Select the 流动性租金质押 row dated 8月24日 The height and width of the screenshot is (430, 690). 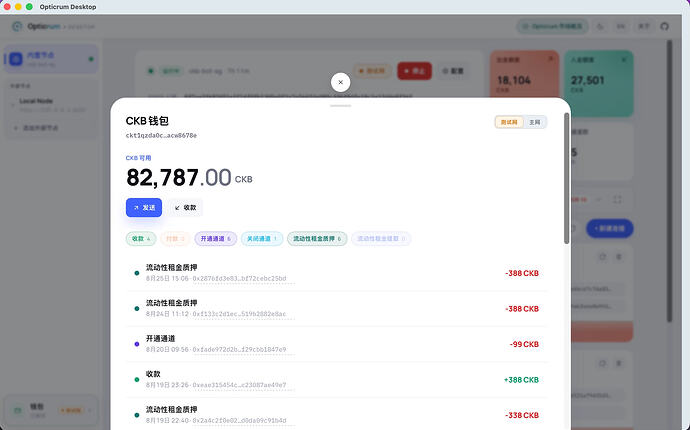(x=337, y=309)
